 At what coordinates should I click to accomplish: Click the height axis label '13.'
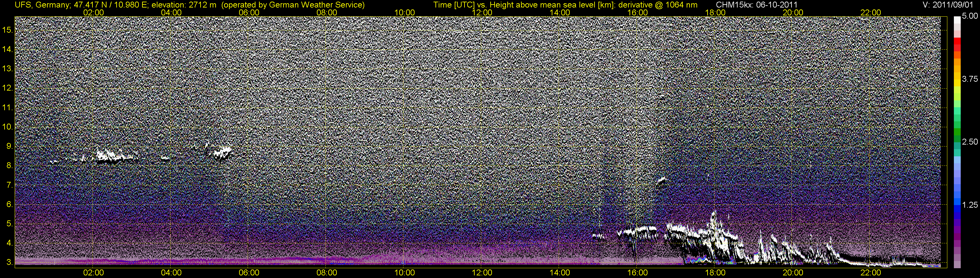pos(8,69)
